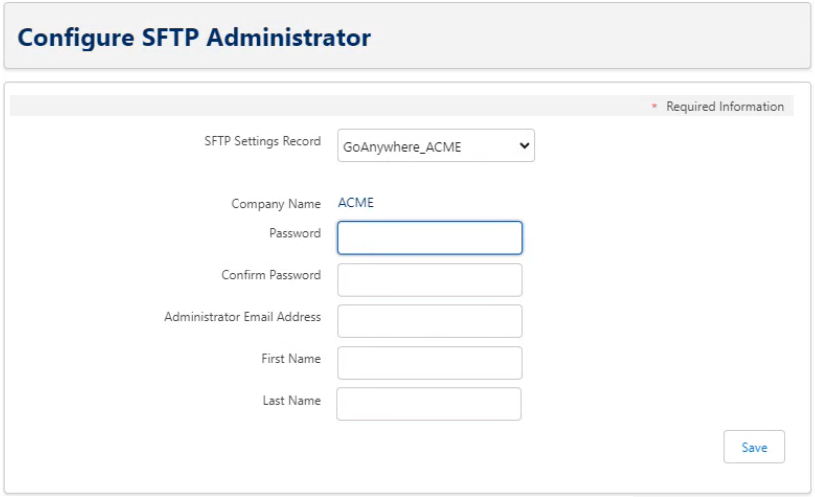This screenshot has height=497, width=815.
Task: Click the ACME company name value
Action: (x=355, y=203)
